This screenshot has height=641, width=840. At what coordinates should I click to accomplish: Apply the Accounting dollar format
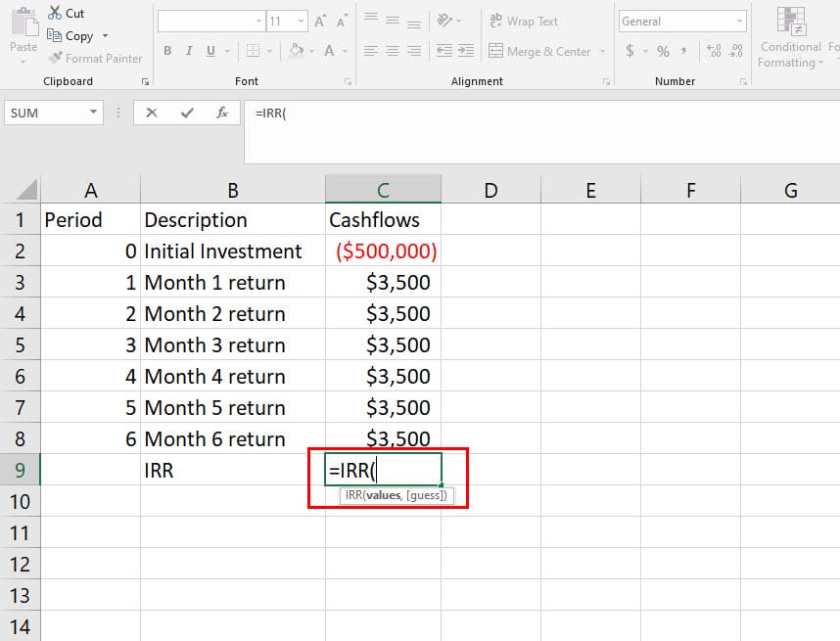632,51
